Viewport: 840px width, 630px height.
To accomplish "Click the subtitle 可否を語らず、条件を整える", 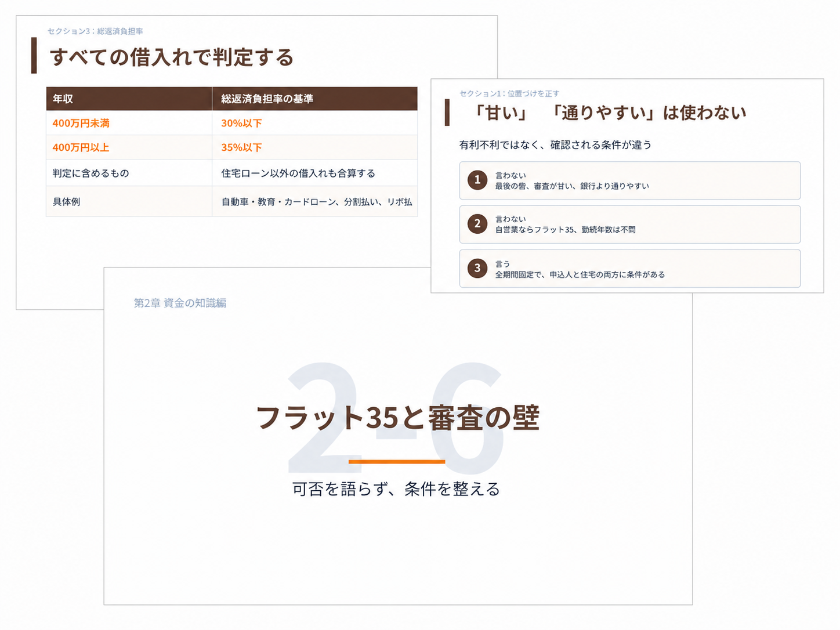I will [396, 489].
